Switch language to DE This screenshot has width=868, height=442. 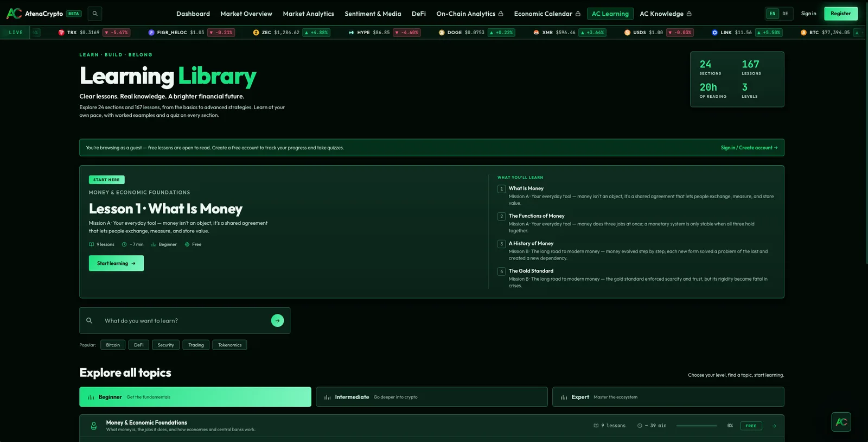click(785, 14)
